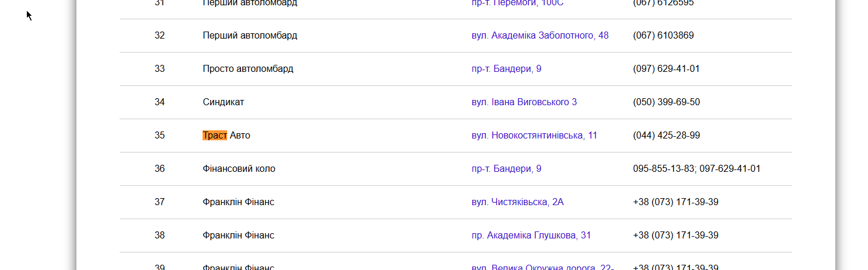Click the вул. Велика Окружна дорога address link
The image size is (868, 270).
point(542,268)
